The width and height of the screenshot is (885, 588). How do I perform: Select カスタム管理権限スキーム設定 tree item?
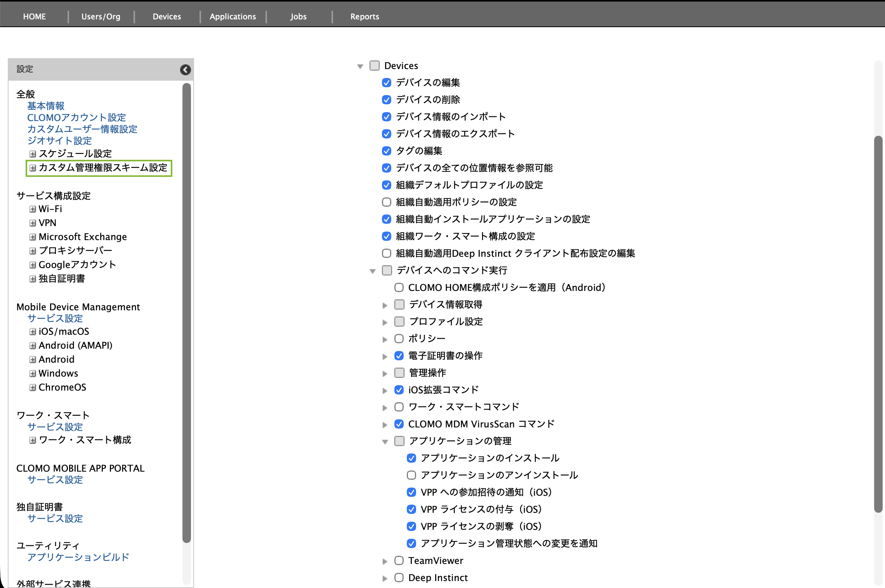pyautogui.click(x=103, y=168)
